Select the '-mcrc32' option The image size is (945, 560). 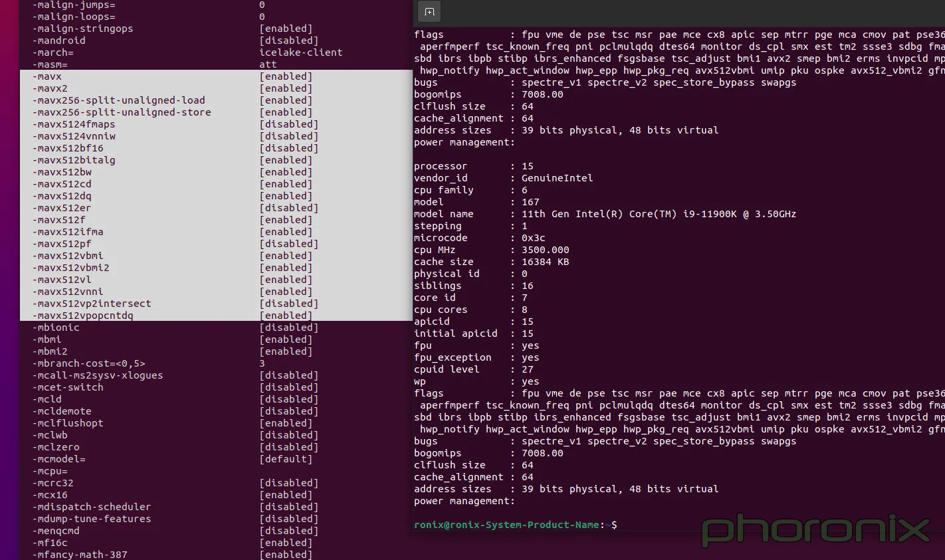coord(53,483)
